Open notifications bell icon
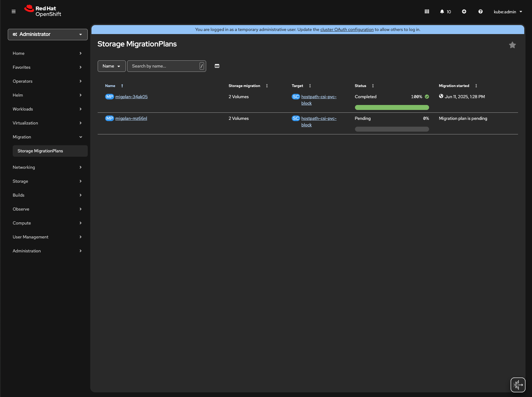 click(442, 11)
